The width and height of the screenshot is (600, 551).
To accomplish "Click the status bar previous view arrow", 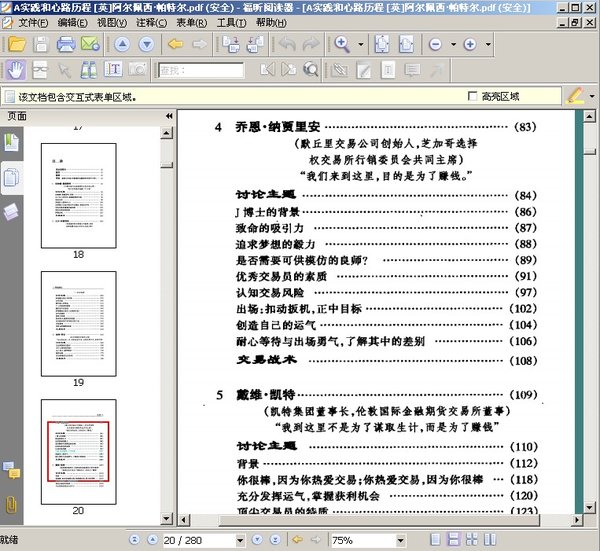I will click(297, 540).
